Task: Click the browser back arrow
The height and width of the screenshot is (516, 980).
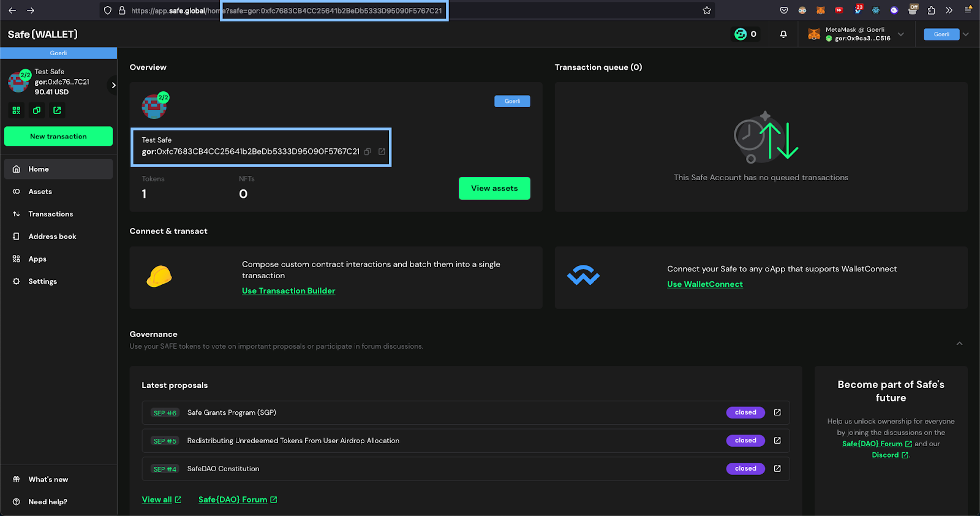Action: [12, 10]
